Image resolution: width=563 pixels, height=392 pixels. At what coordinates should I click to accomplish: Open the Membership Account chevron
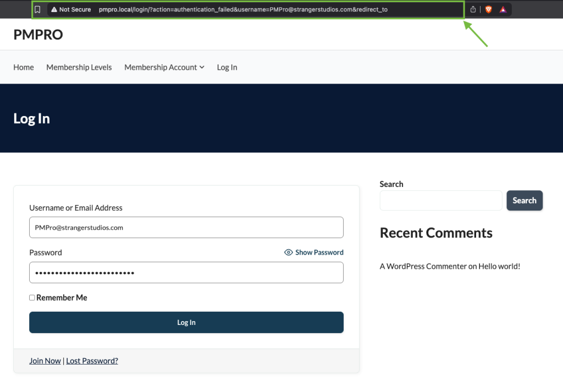click(202, 67)
